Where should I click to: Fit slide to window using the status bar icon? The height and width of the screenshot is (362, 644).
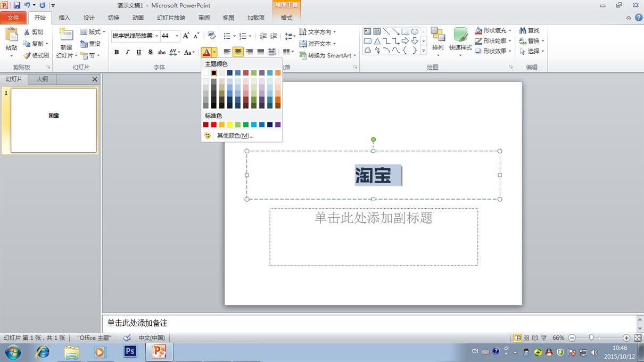pyautogui.click(x=638, y=338)
